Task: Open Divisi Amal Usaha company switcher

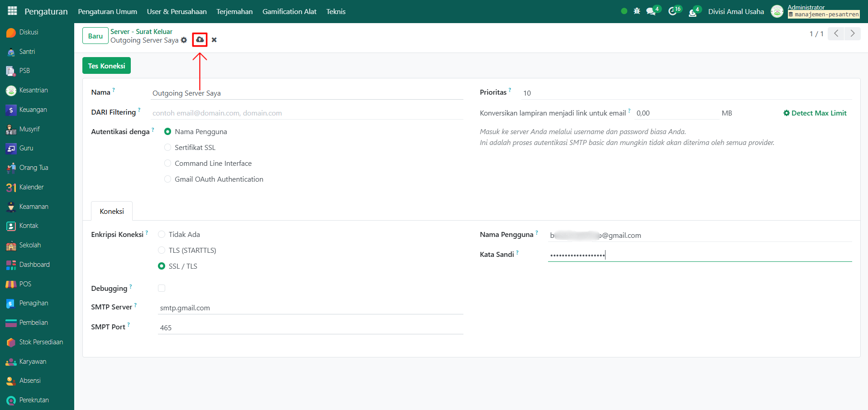Action: click(x=736, y=12)
